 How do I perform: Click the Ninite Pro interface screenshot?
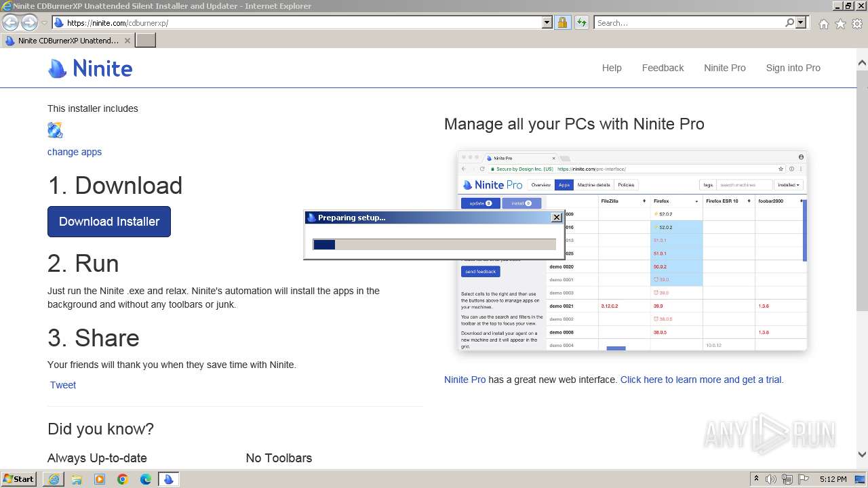633,251
